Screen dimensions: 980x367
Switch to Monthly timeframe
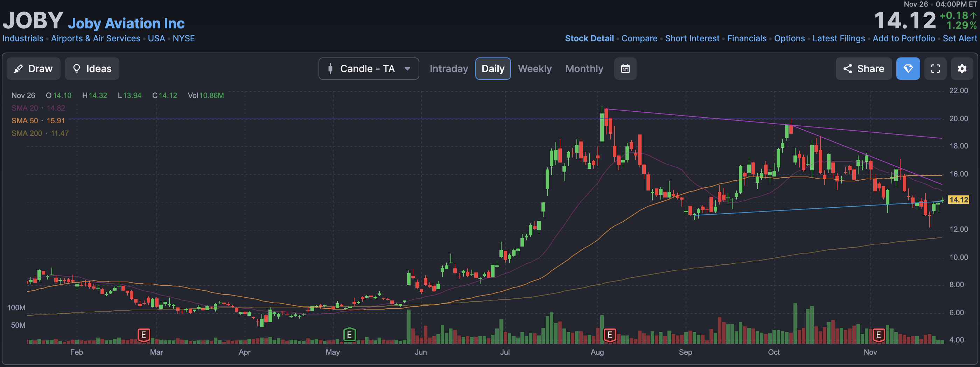tap(584, 69)
